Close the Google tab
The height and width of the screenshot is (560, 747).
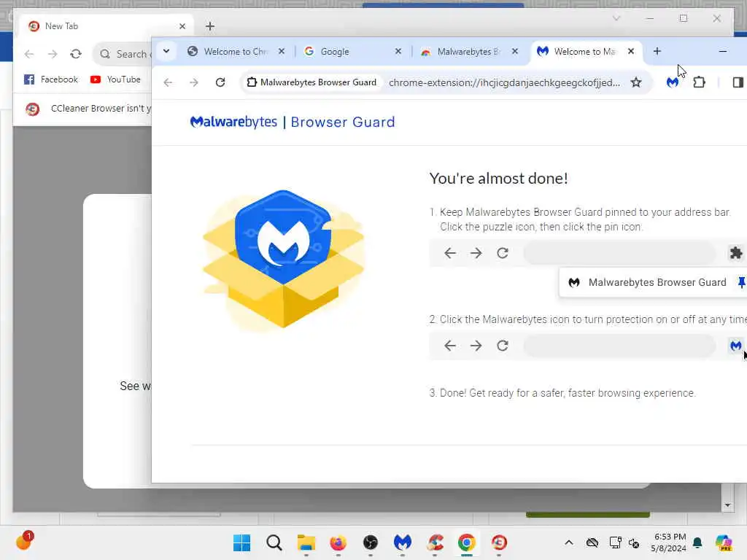(x=398, y=51)
